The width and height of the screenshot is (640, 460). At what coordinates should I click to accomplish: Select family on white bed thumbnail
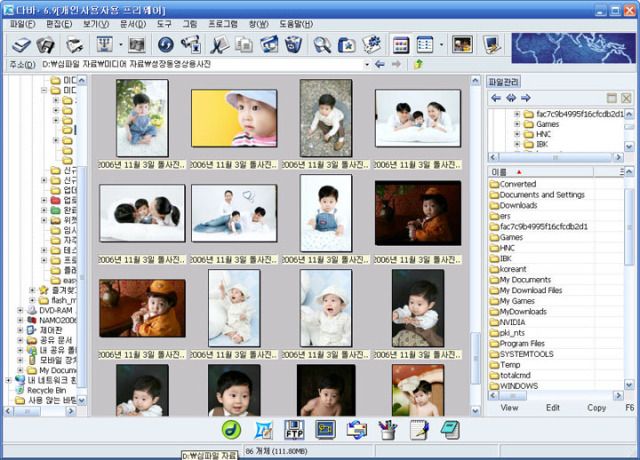pos(418,118)
